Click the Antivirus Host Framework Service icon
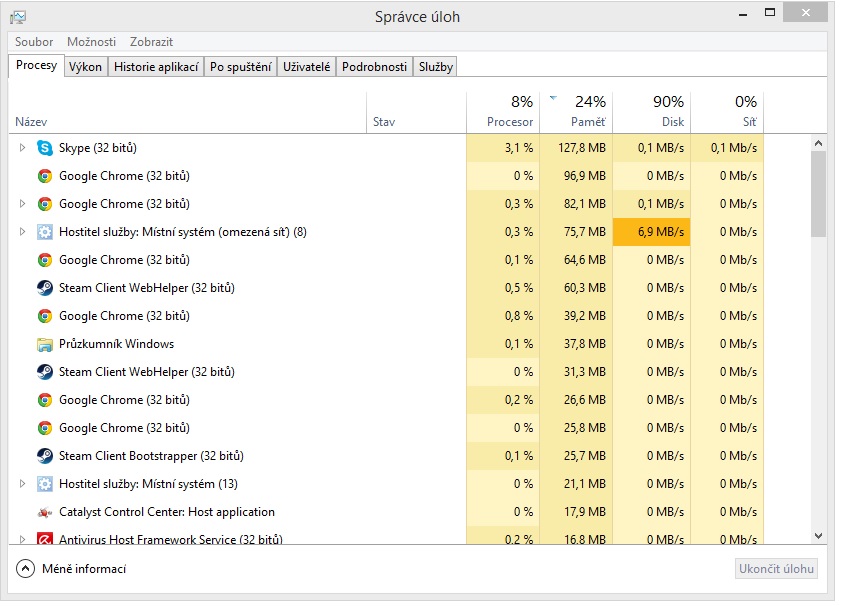Viewport: 842px width, 606px height. tap(45, 538)
